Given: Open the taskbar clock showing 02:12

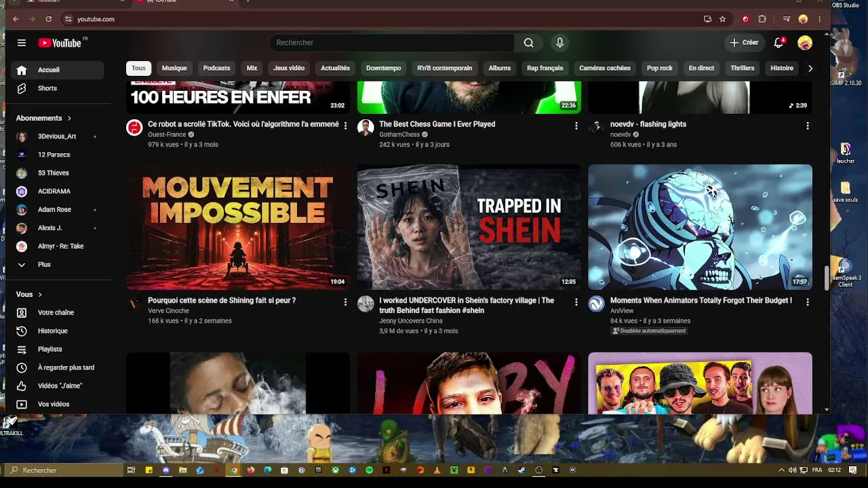Looking at the screenshot, I should coord(834,470).
